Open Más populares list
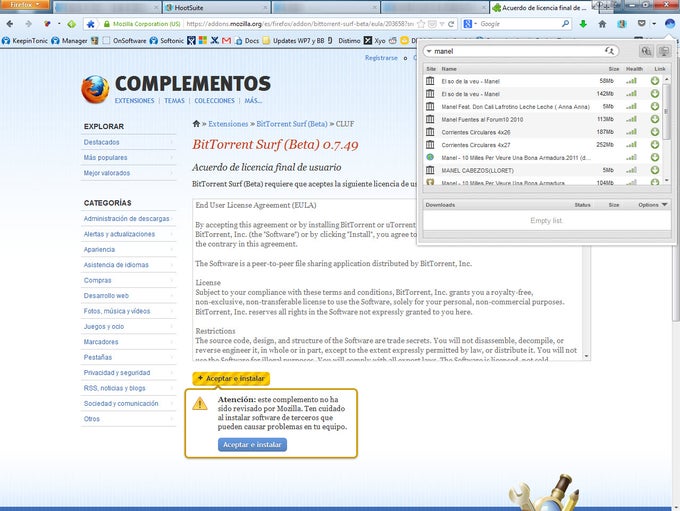680x511 pixels. 105,157
